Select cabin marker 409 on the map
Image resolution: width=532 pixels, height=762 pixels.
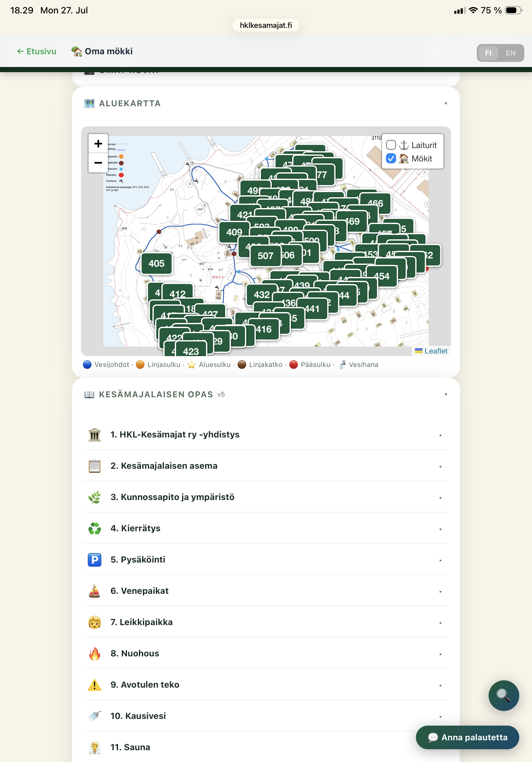coord(234,232)
